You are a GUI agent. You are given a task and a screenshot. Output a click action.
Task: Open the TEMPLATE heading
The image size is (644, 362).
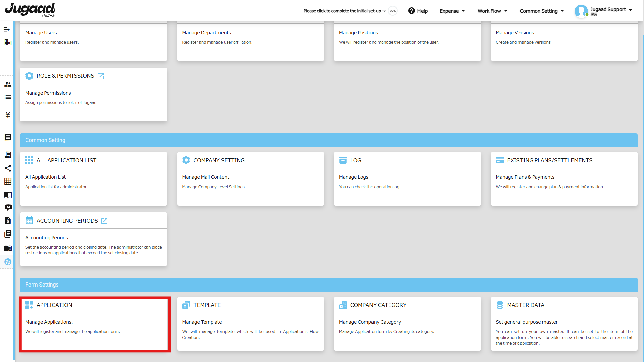point(207,305)
